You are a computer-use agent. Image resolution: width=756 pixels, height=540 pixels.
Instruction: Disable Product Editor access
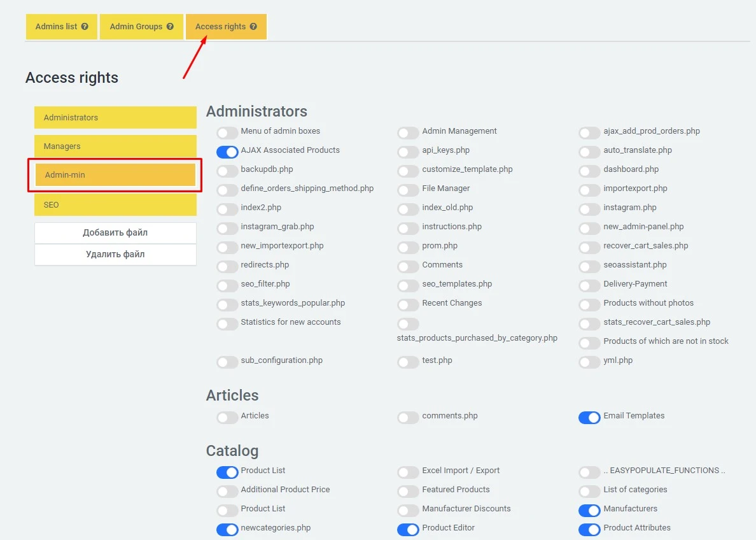pos(408,529)
